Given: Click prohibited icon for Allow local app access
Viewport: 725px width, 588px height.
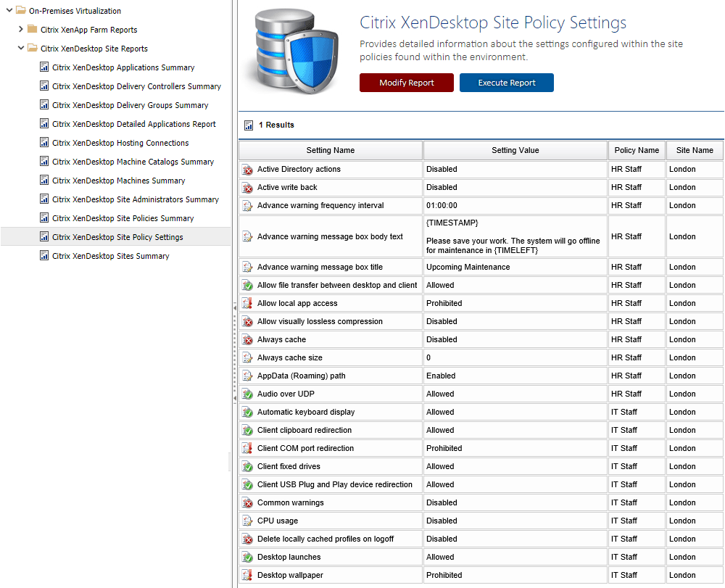Looking at the screenshot, I should 247,303.
